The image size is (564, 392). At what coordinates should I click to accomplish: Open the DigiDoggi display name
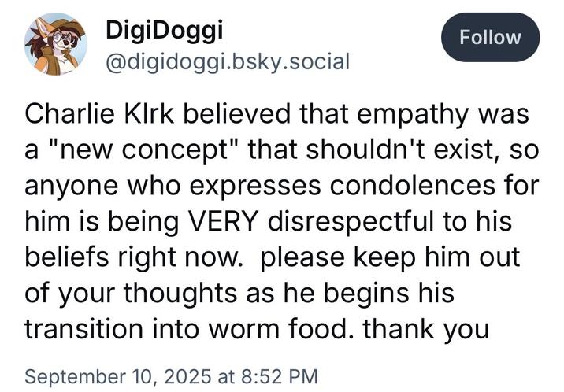165,30
